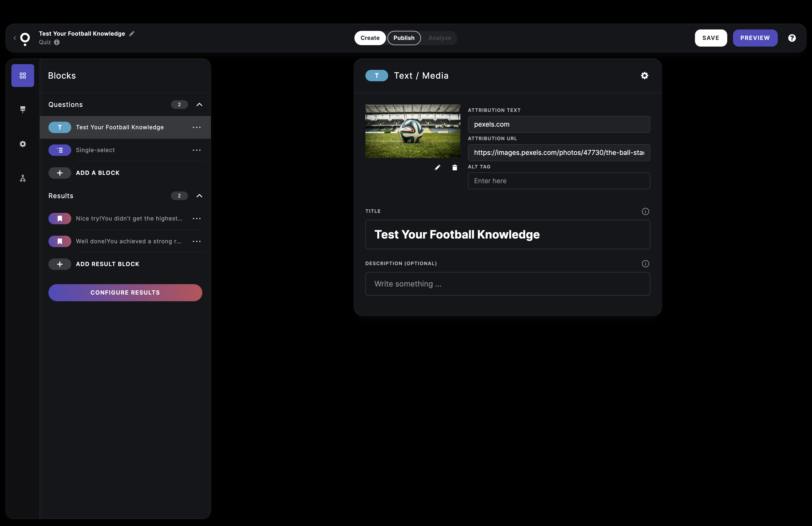Open the settings gear in left sidebar
The height and width of the screenshot is (526, 812).
pyautogui.click(x=23, y=144)
